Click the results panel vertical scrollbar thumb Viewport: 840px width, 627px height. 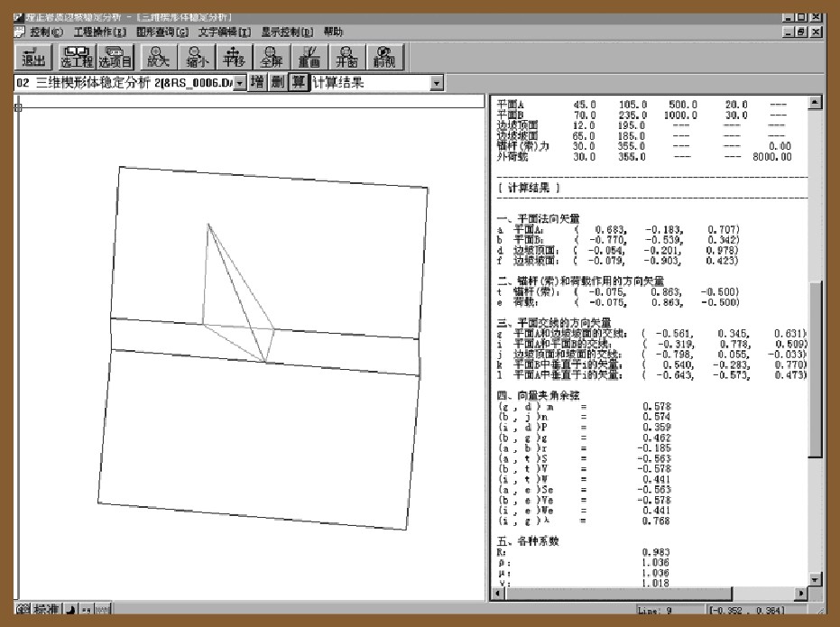click(x=815, y=370)
